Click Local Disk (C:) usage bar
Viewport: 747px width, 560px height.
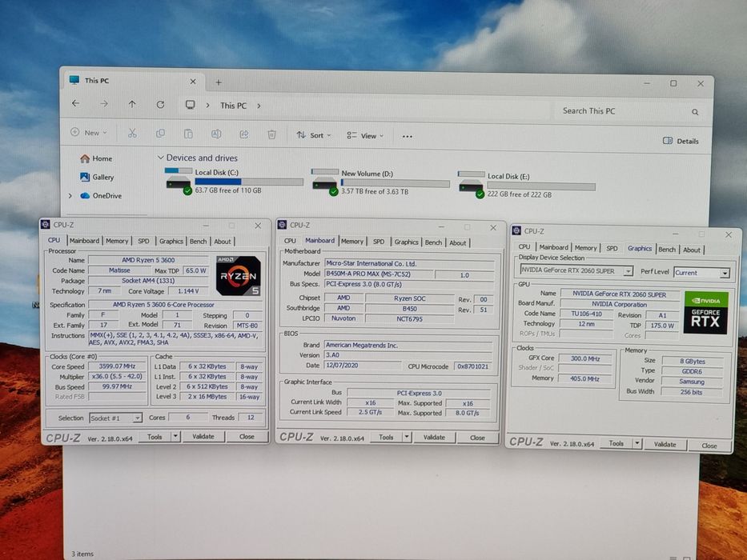[249, 182]
